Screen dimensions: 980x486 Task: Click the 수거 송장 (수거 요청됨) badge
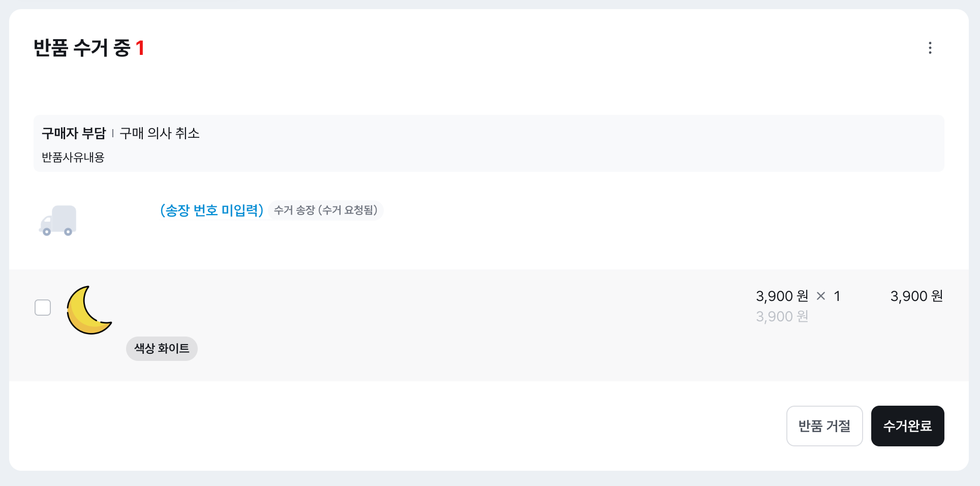(326, 210)
